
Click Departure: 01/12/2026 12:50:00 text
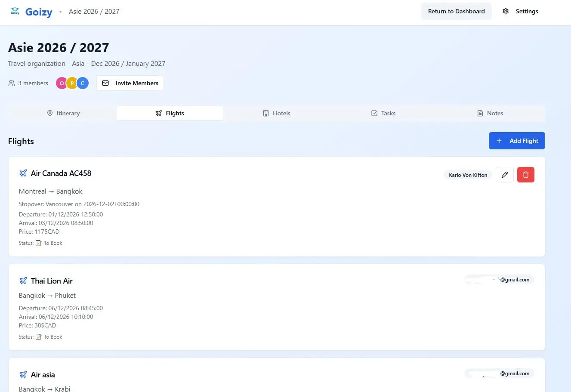(61, 214)
